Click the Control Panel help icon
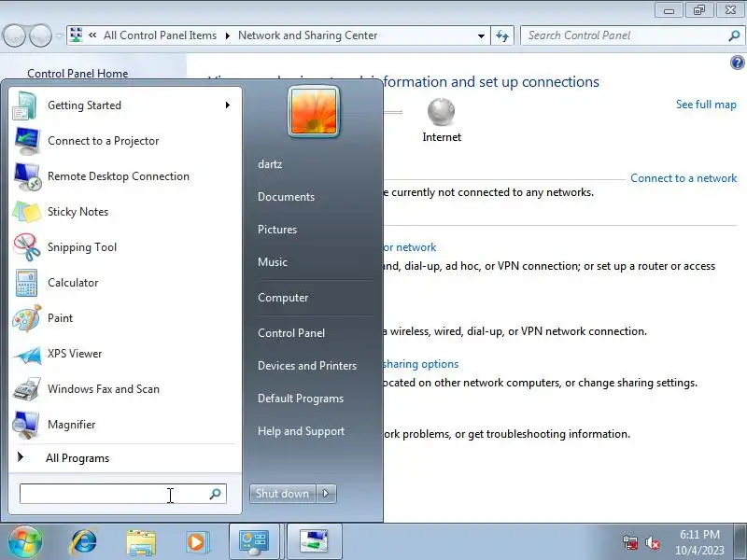Viewport: 747px width, 560px height. pyautogui.click(x=737, y=63)
